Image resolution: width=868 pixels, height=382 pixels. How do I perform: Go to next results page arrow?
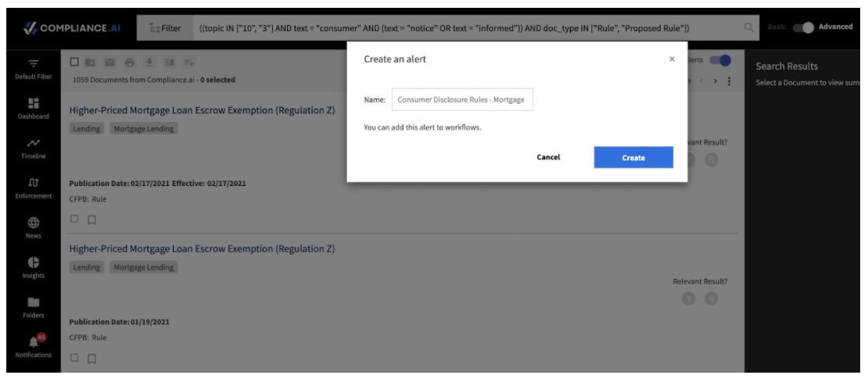point(716,81)
